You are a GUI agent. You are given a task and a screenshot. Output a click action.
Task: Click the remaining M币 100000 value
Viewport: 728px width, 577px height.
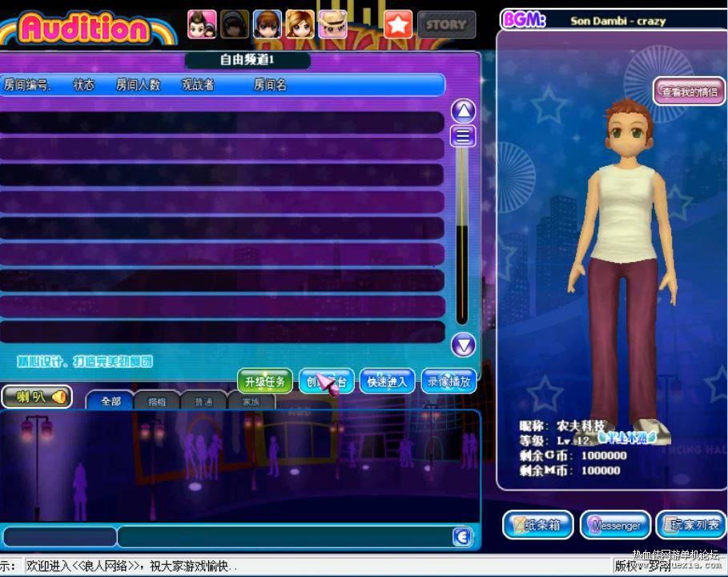601,470
